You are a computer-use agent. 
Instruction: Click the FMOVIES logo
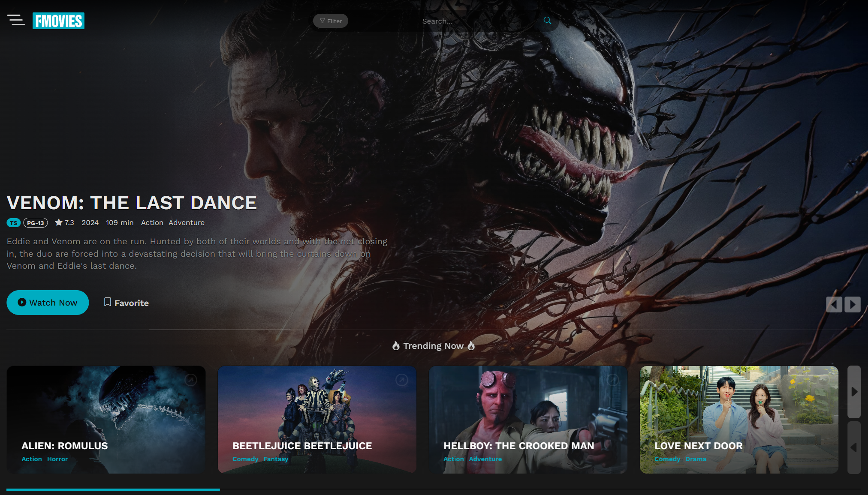58,21
